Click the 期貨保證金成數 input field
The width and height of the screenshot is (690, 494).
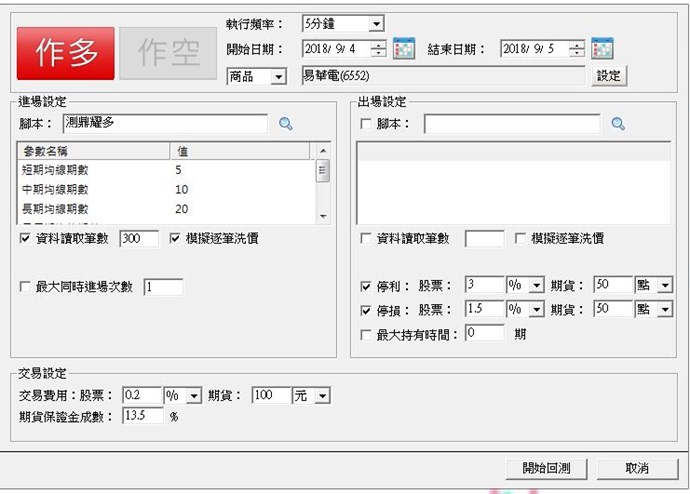[142, 416]
